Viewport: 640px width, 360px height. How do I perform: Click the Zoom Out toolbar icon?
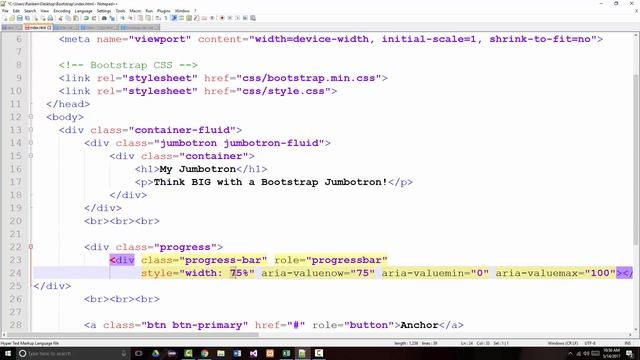coord(130,18)
